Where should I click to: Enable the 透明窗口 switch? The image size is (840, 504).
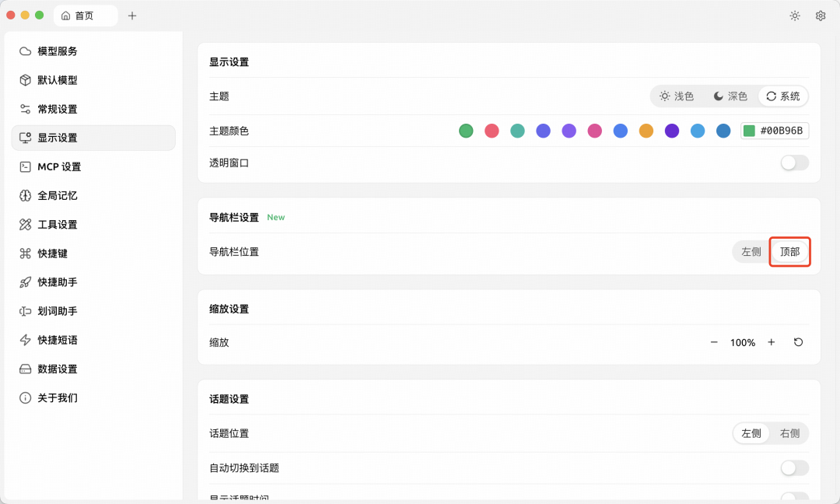(794, 163)
